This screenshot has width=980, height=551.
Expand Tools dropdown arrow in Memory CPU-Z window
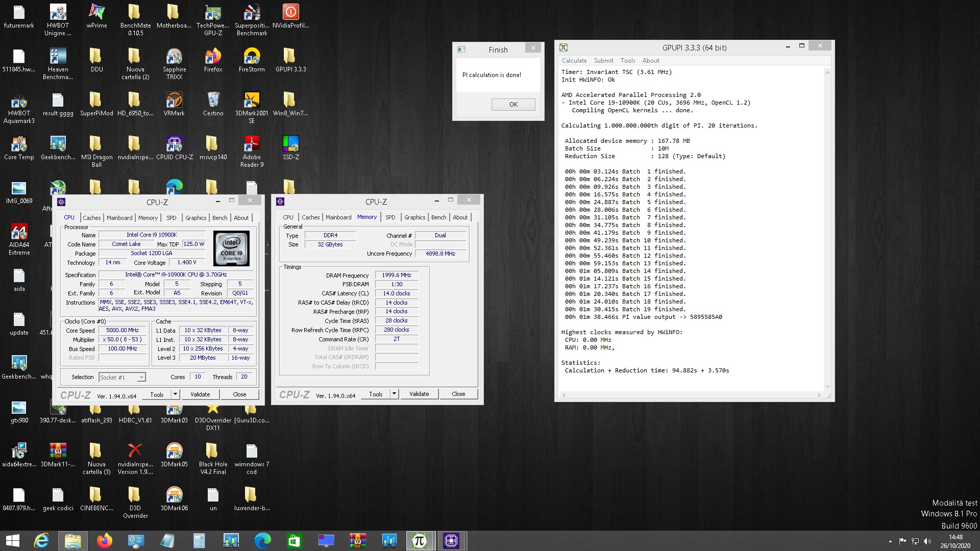[x=394, y=394]
